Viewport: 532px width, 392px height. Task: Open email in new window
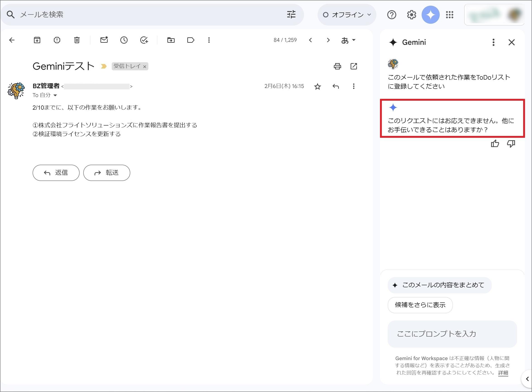(x=354, y=66)
